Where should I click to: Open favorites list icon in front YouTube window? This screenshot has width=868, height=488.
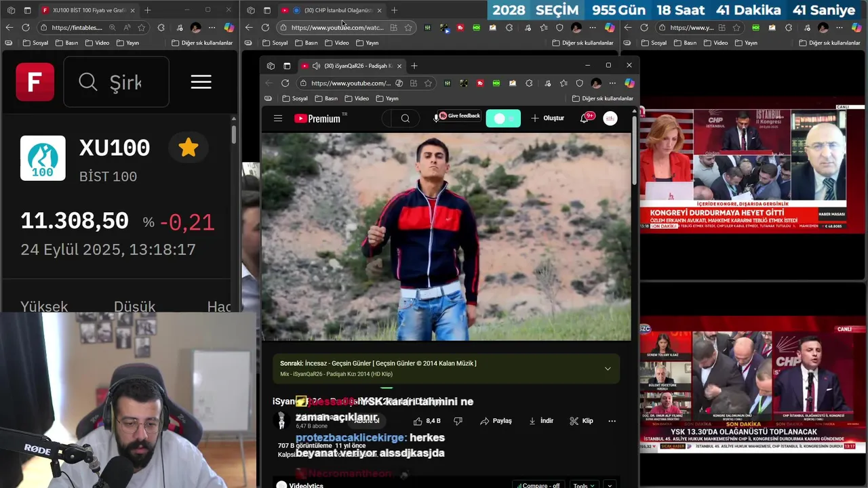click(563, 83)
